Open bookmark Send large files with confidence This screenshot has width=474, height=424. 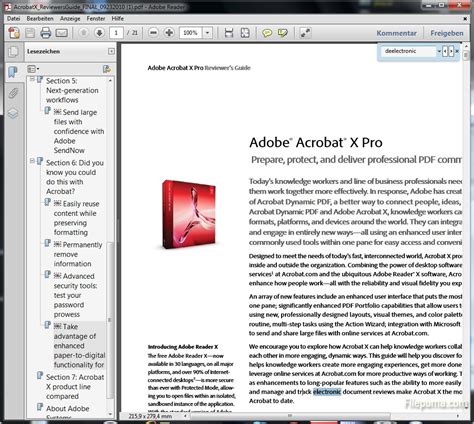point(79,131)
